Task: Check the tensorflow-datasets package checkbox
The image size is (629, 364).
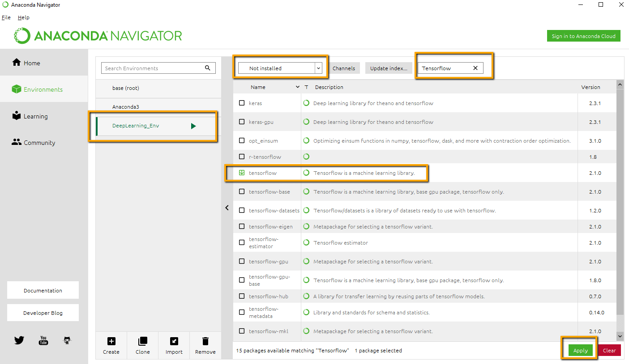Action: (x=242, y=210)
